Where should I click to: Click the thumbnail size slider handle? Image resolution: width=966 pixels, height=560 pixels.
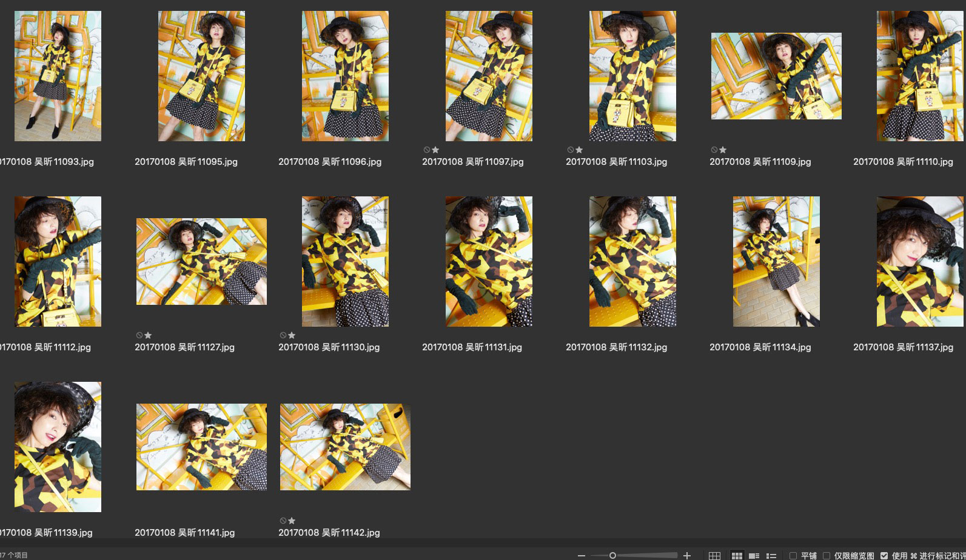[x=612, y=555]
